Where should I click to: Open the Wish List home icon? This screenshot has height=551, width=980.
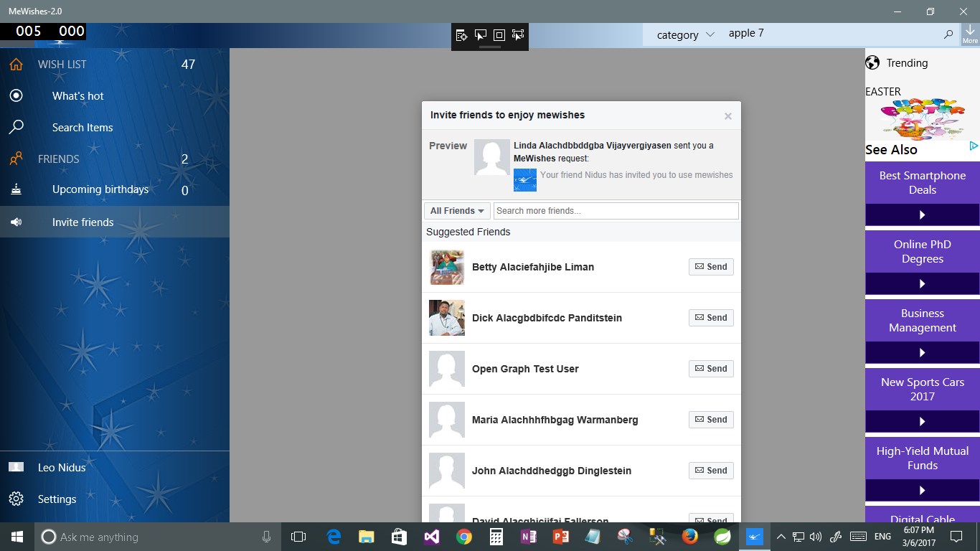click(x=16, y=64)
